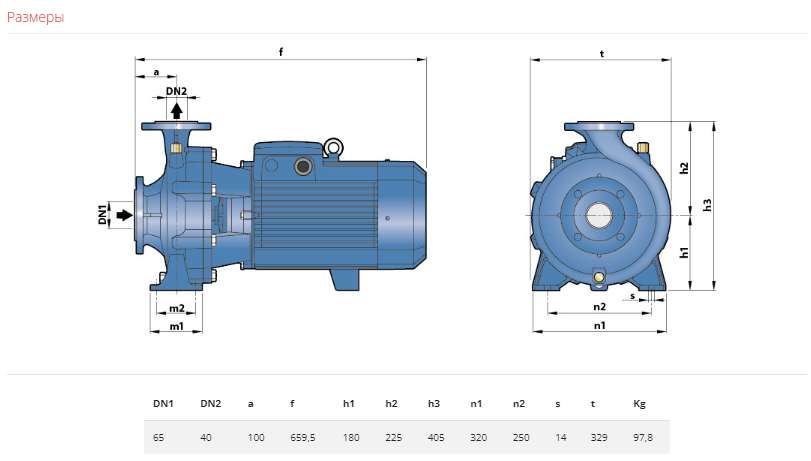The image size is (811, 461).
Task: Click the h1 label on front diagram
Action: [x=684, y=252]
